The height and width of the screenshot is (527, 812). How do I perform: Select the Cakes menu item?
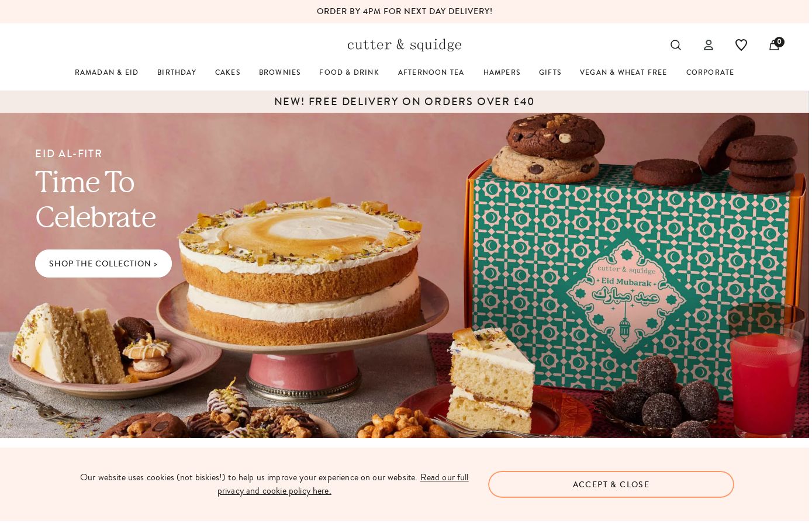(227, 72)
